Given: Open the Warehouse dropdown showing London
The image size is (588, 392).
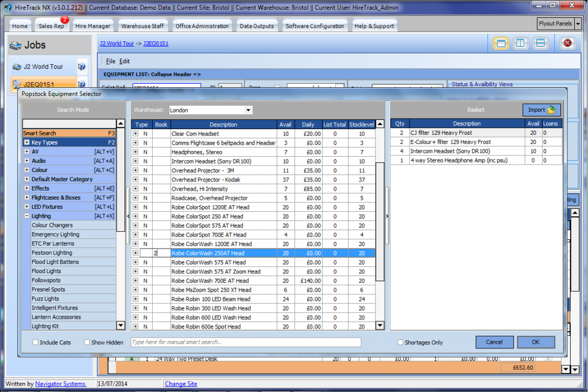Looking at the screenshot, I should (247, 110).
